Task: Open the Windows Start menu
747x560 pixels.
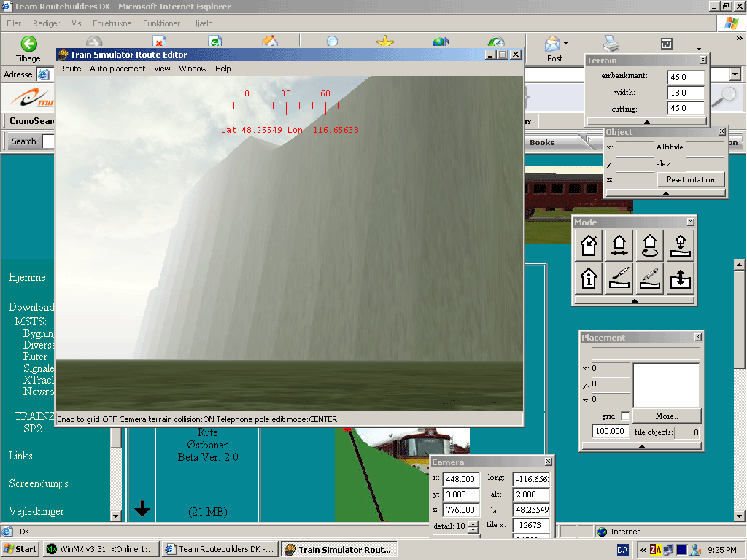Action: tap(20, 549)
